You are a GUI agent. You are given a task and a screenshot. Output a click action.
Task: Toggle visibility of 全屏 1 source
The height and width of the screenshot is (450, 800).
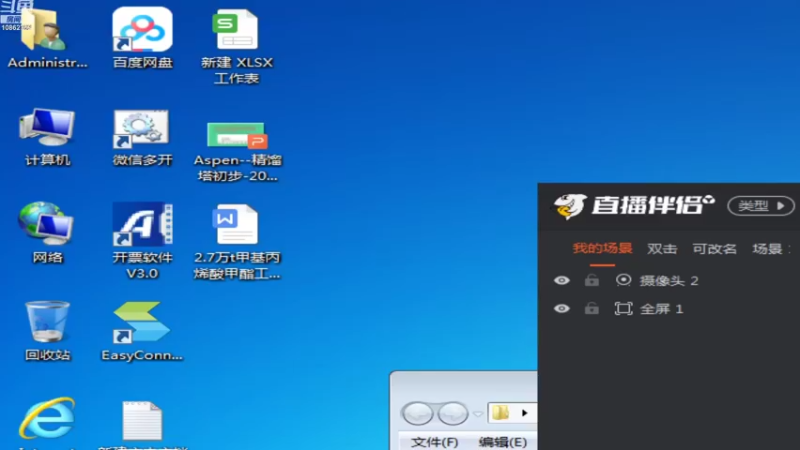pyautogui.click(x=562, y=308)
